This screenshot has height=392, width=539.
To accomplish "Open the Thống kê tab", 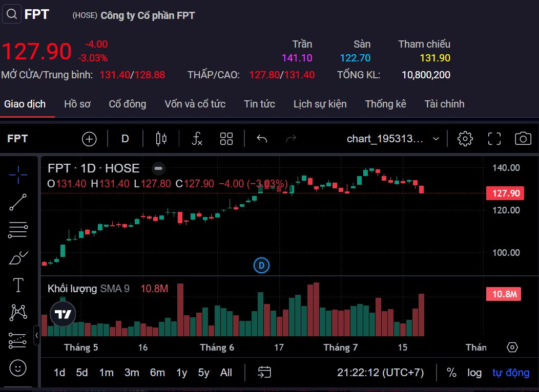I will (x=385, y=104).
